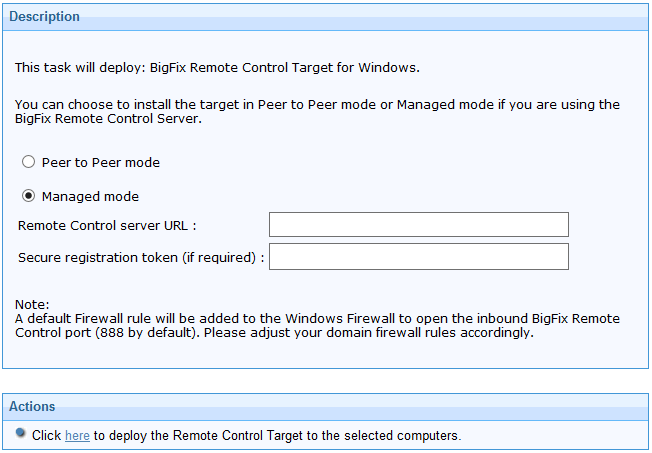Click the Remote Control server URL field

[x=418, y=225]
